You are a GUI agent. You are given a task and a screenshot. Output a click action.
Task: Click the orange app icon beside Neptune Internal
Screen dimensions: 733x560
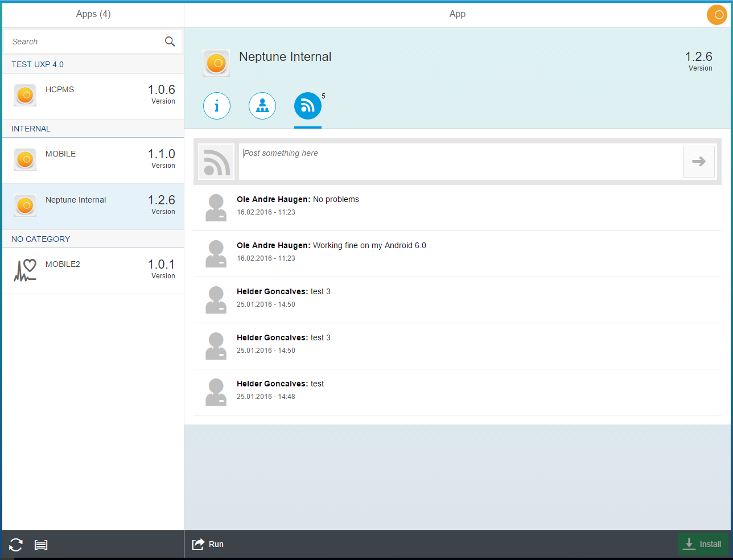tap(216, 63)
